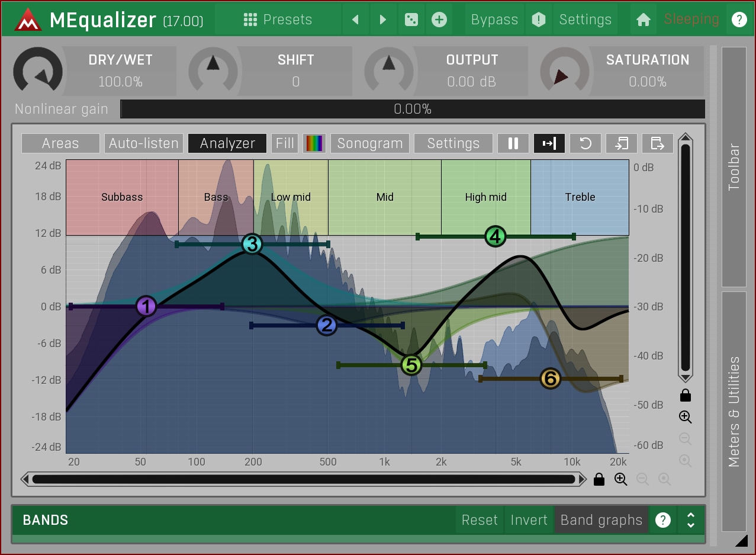Open the Toolbar side tab
This screenshot has height=555, width=756.
(734, 166)
